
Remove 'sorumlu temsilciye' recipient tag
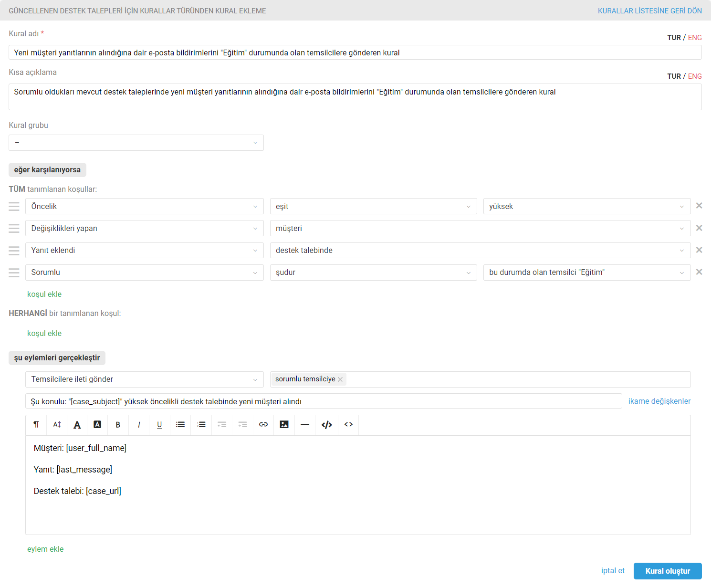point(340,379)
